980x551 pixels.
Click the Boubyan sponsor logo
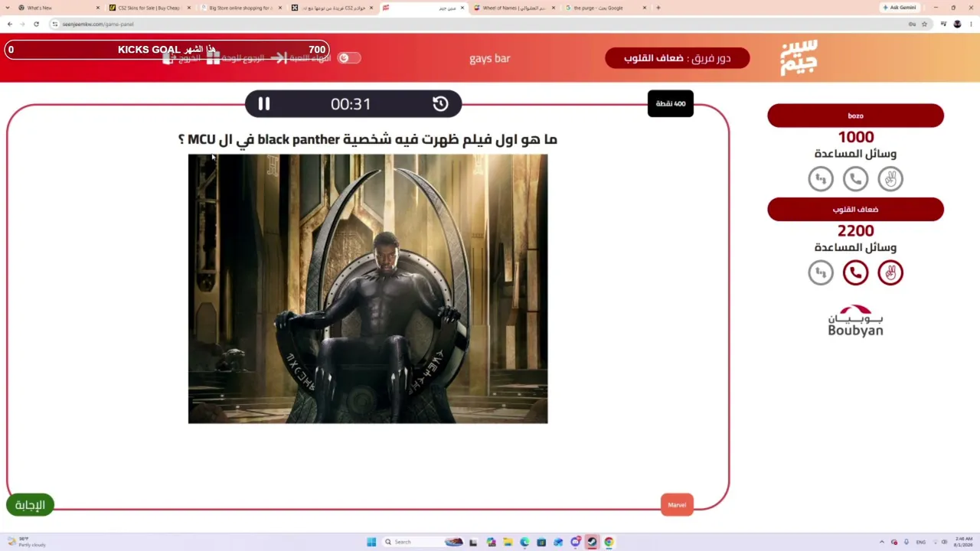[855, 321]
